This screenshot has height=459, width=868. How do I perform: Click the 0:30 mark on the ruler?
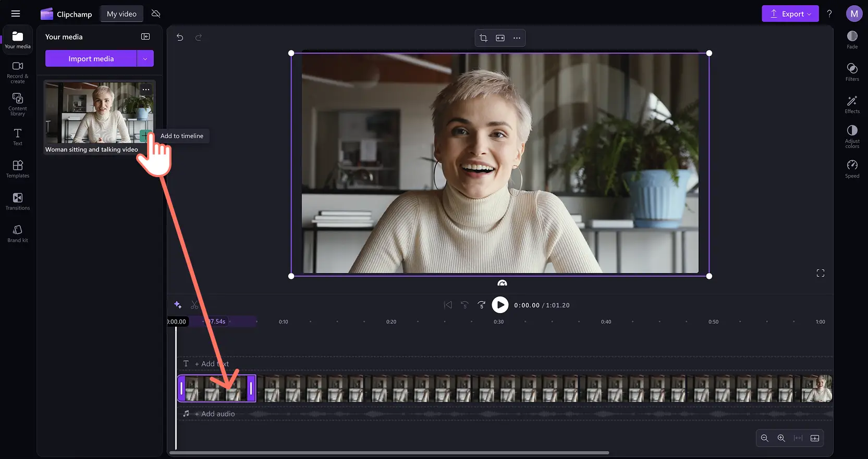pos(499,322)
